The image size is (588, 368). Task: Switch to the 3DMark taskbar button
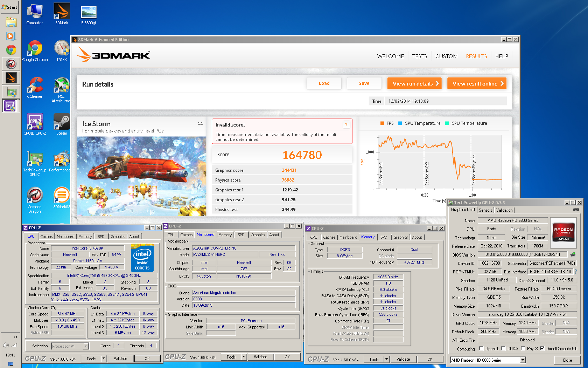[x=11, y=78]
